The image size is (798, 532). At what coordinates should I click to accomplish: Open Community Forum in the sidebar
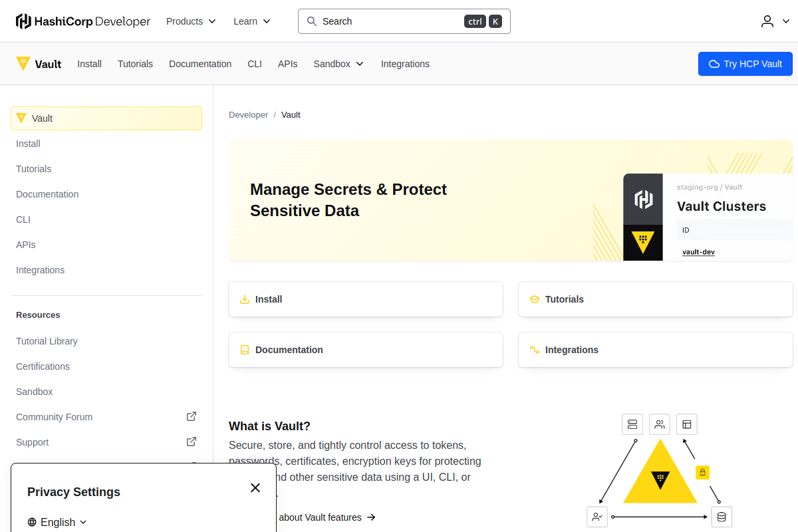106,417
